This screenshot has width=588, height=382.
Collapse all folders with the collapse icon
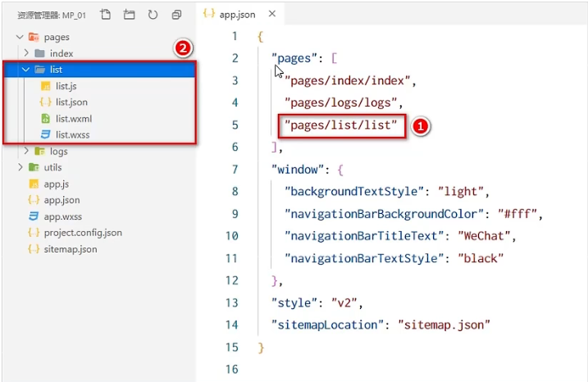coord(176,15)
